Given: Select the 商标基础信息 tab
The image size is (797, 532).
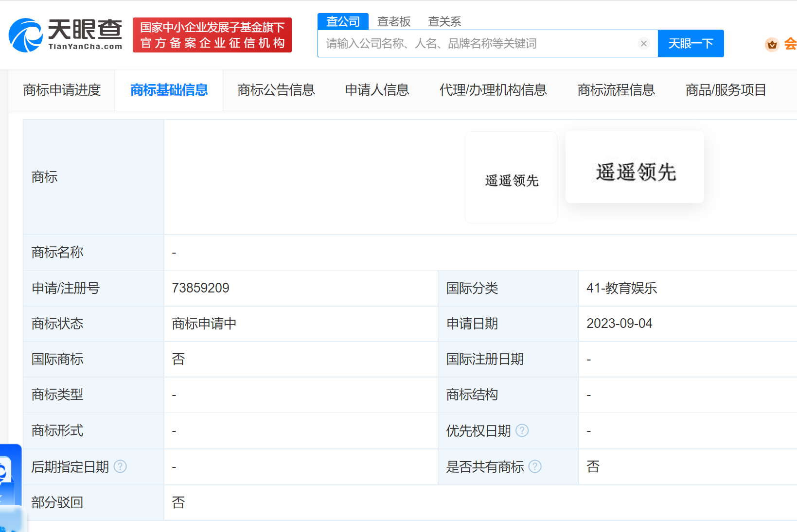Looking at the screenshot, I should pos(169,90).
